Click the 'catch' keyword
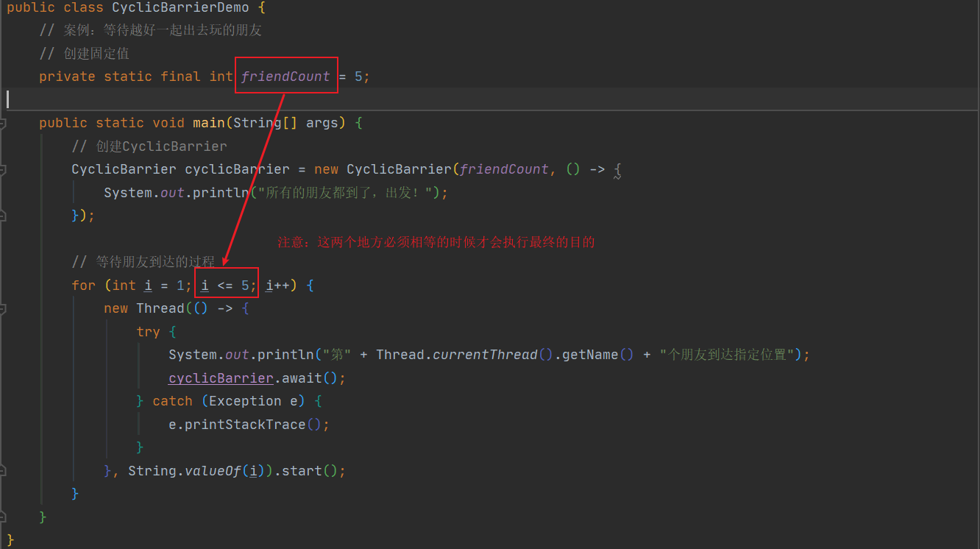980x549 pixels. (172, 401)
